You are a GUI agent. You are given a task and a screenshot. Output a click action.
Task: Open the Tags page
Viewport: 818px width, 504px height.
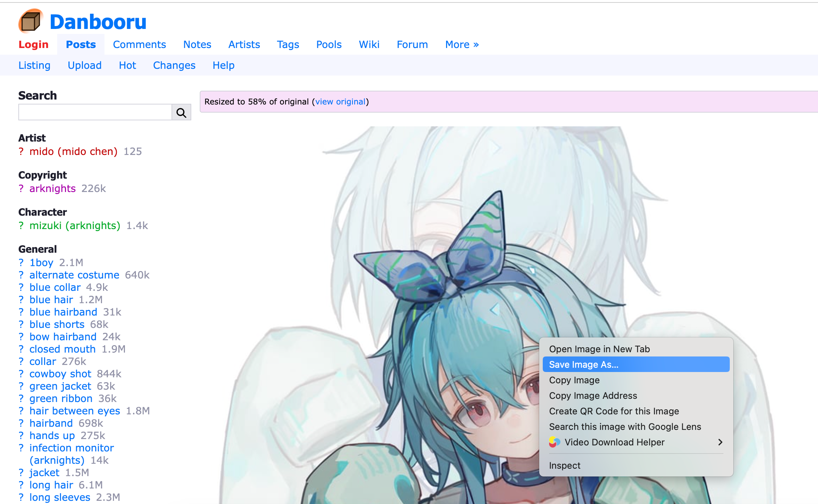[288, 44]
